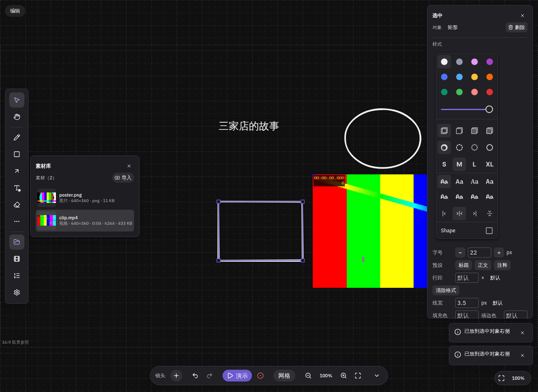This screenshot has height=392, width=538.
Task: Set shape size to XL
Action: (490, 164)
